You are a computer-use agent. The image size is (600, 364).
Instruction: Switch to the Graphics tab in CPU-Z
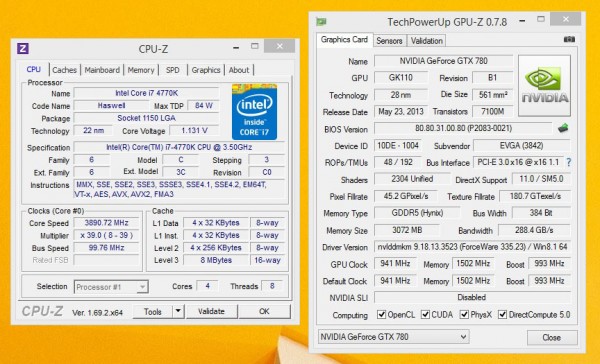click(x=206, y=70)
